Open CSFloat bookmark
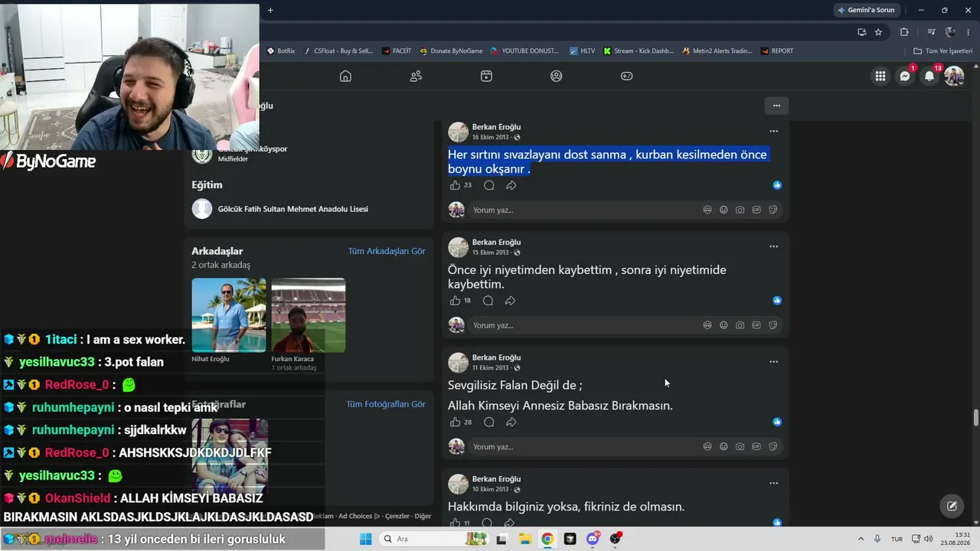 [338, 51]
